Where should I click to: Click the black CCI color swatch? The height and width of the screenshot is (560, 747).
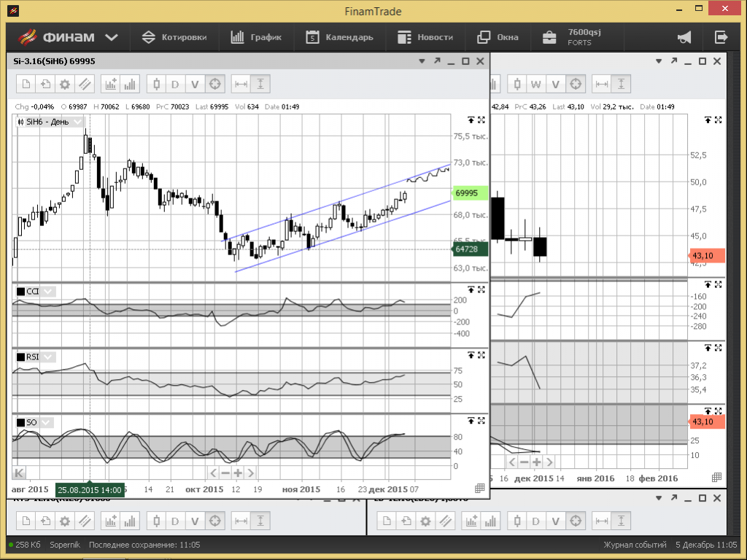20,292
